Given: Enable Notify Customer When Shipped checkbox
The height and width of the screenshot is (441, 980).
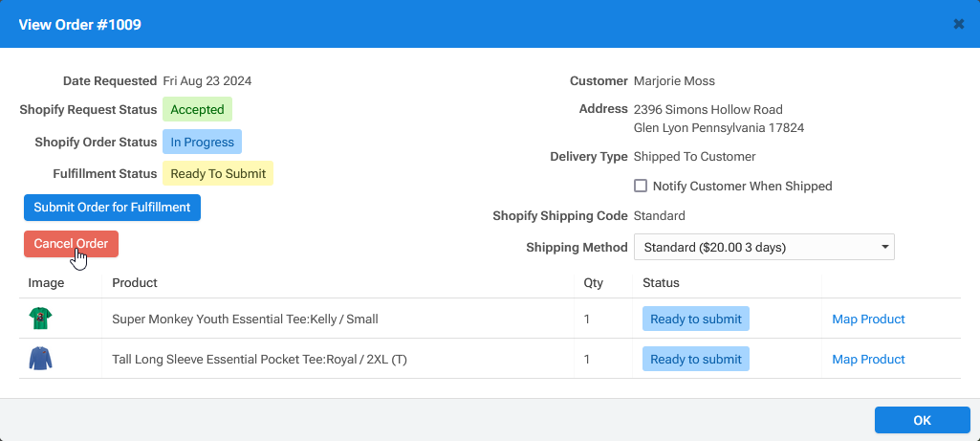Looking at the screenshot, I should 640,186.
